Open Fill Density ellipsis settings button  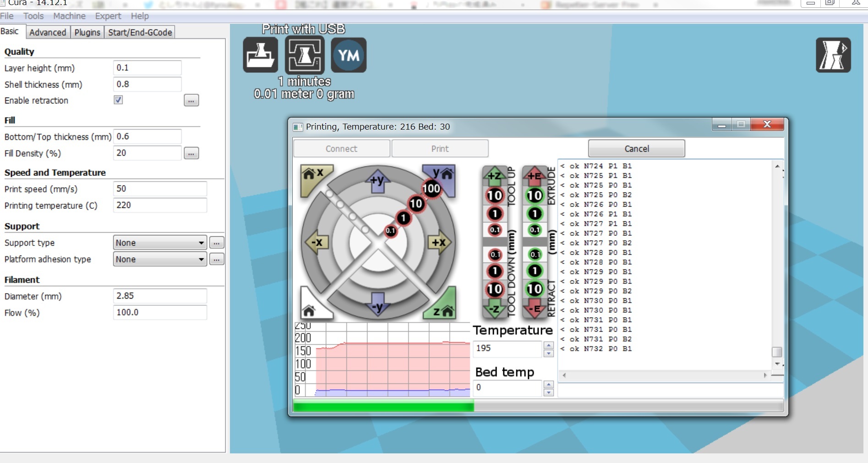tap(191, 153)
